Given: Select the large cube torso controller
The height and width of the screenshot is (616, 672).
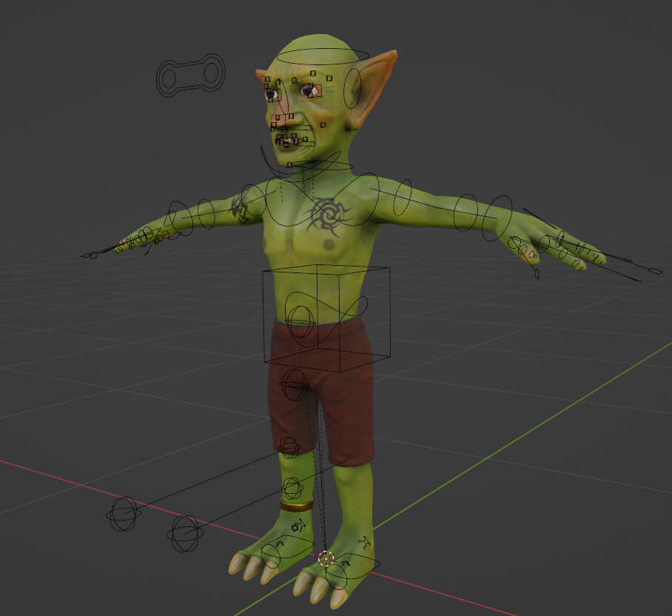Looking at the screenshot, I should coord(326,318).
